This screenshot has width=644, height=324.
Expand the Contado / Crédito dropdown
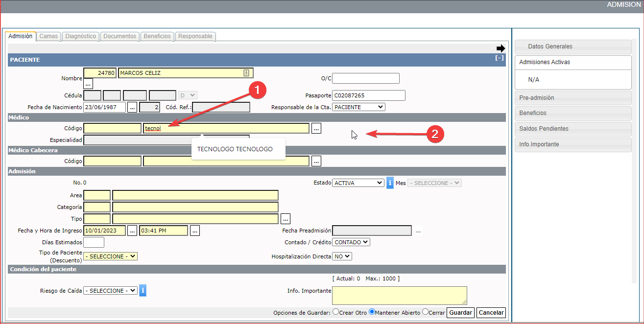pyautogui.click(x=351, y=242)
